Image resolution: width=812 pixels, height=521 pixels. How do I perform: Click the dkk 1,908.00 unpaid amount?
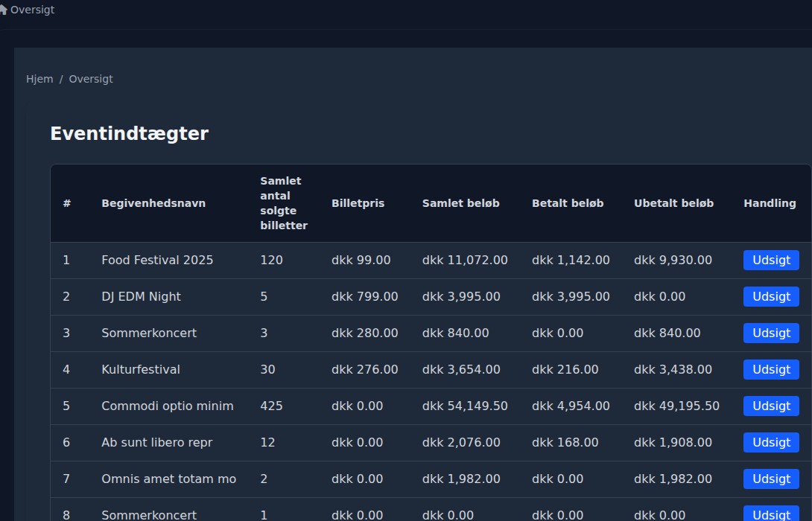pos(673,443)
